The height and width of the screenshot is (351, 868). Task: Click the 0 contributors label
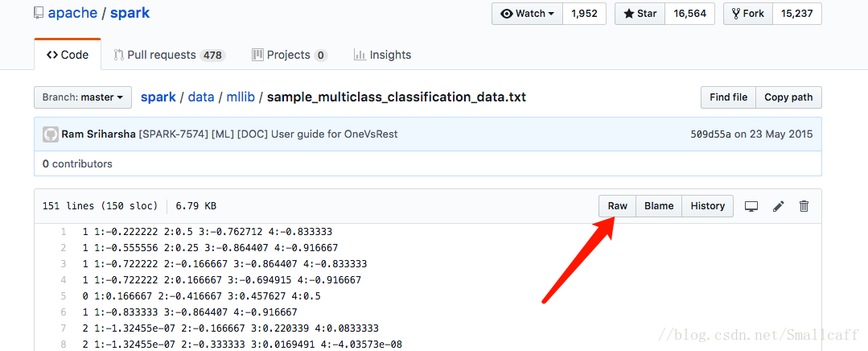click(77, 164)
